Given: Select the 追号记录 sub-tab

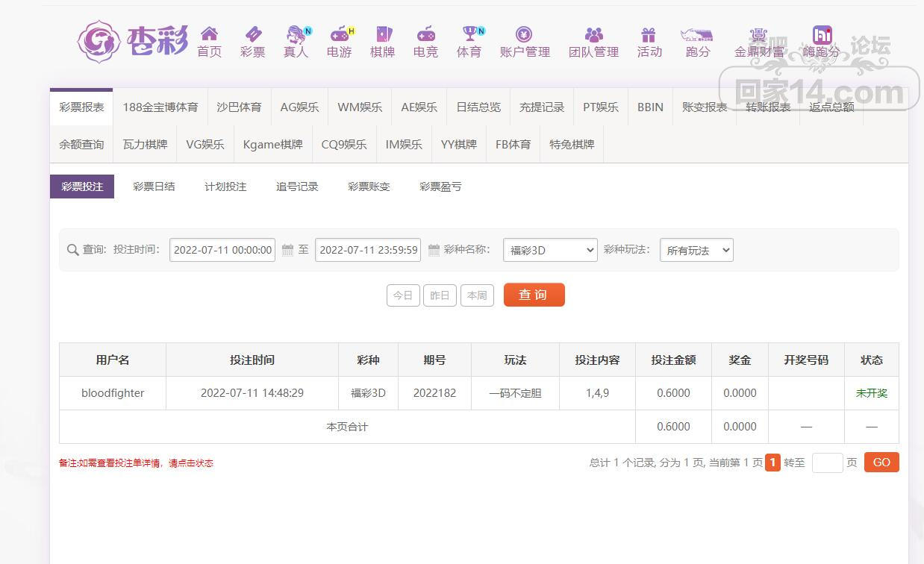Looking at the screenshot, I should [x=297, y=187].
